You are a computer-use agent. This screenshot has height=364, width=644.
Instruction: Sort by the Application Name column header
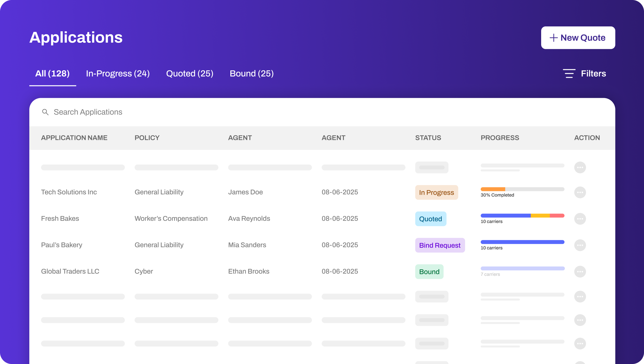point(74,138)
